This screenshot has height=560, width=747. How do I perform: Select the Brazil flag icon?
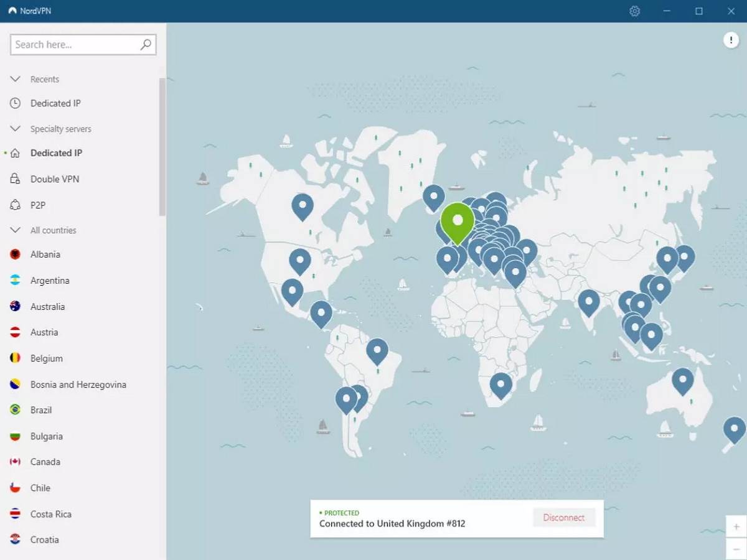(x=15, y=409)
